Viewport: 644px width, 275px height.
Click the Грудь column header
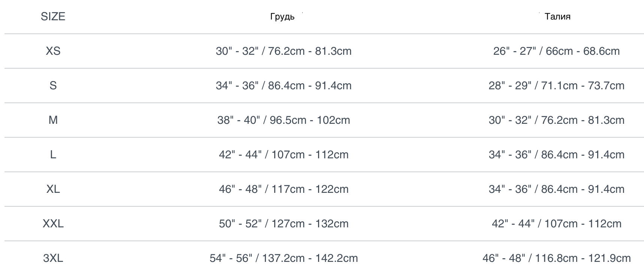pyautogui.click(x=282, y=17)
